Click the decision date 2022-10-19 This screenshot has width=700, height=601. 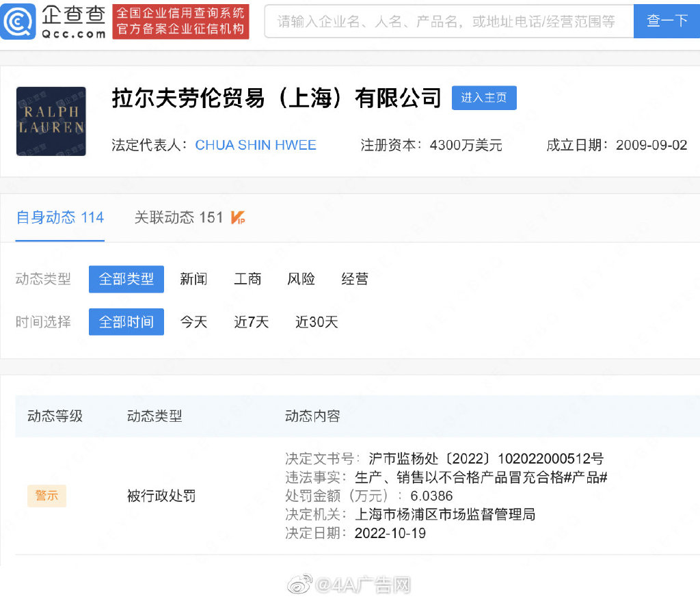[x=390, y=533]
